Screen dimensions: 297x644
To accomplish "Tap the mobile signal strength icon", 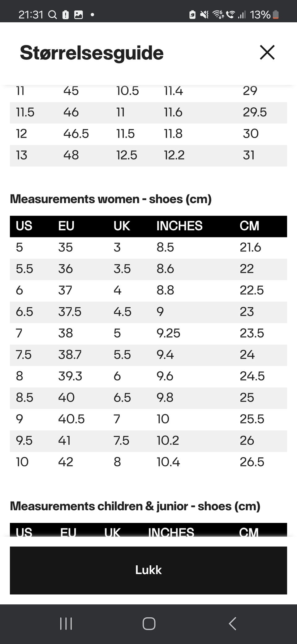I will click(x=242, y=15).
